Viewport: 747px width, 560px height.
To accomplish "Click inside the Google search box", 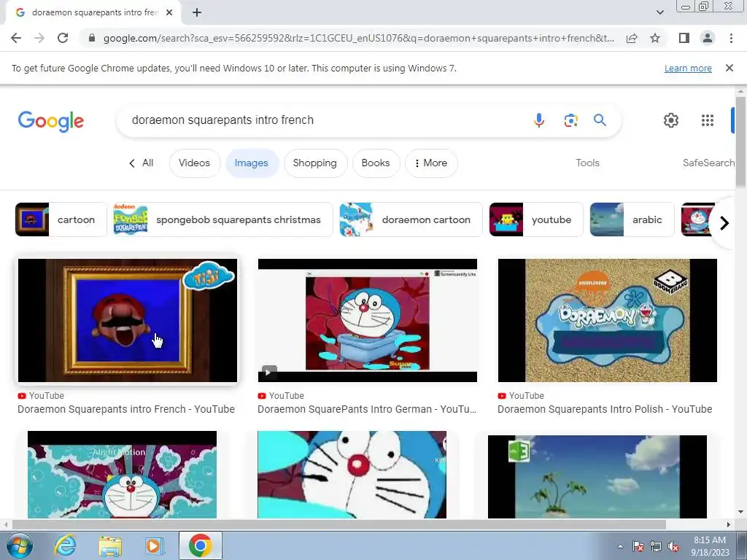I will point(324,120).
